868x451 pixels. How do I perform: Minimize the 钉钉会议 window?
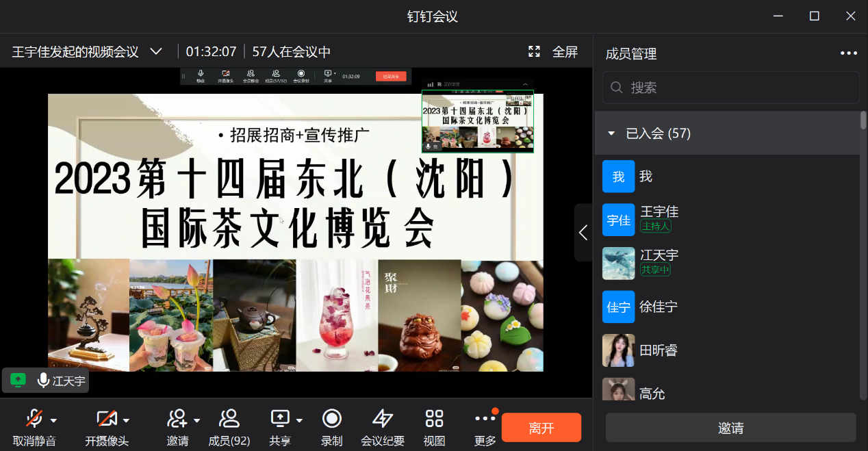coord(778,16)
